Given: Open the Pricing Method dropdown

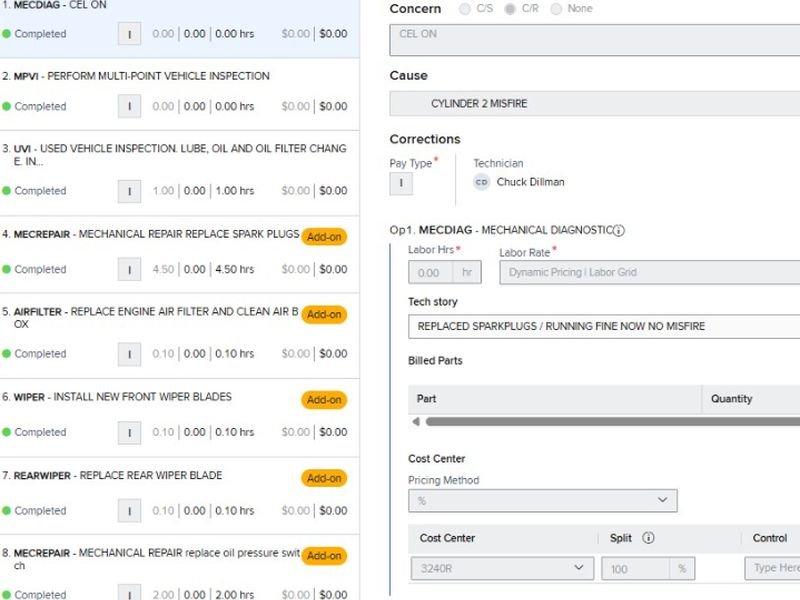Looking at the screenshot, I should tap(543, 501).
